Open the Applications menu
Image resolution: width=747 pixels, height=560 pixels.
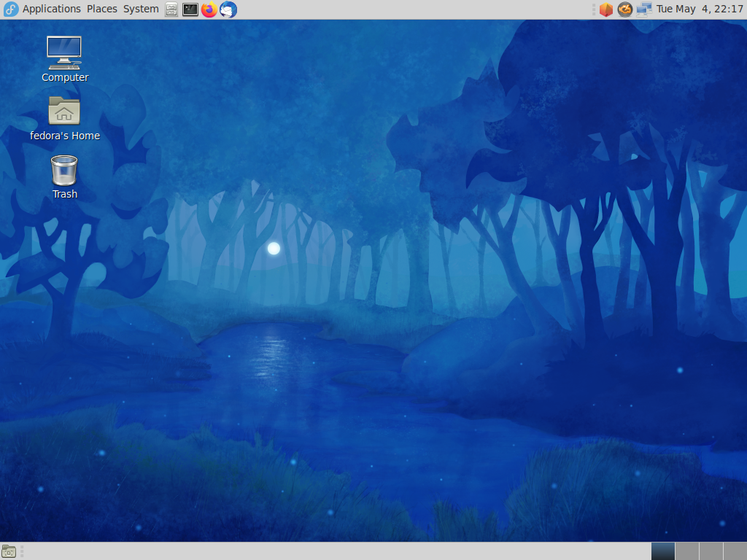coord(52,9)
